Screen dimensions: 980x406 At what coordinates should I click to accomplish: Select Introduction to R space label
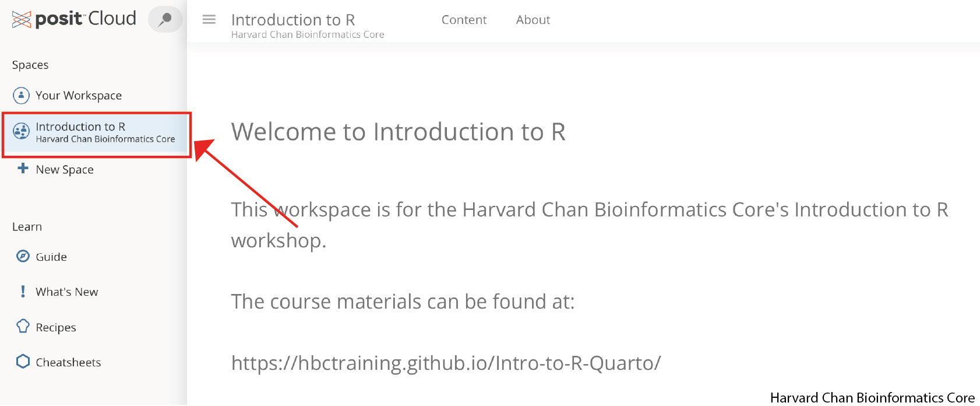80,127
